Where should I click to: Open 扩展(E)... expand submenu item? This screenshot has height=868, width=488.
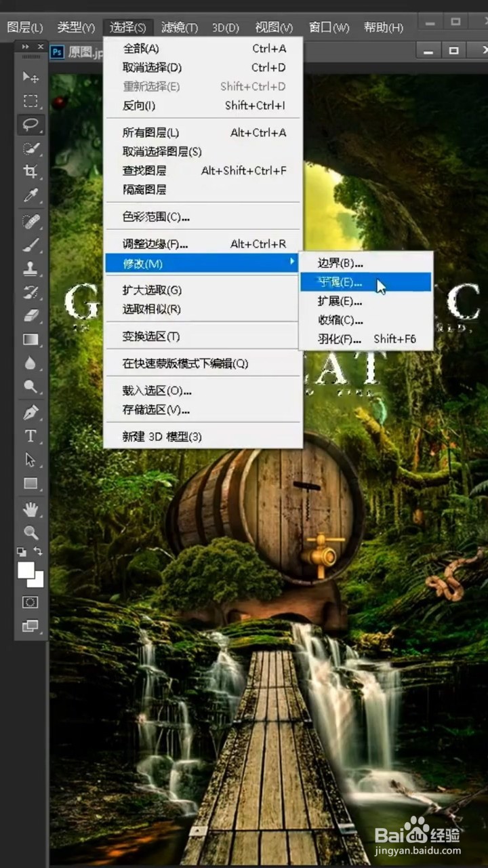coord(366,301)
